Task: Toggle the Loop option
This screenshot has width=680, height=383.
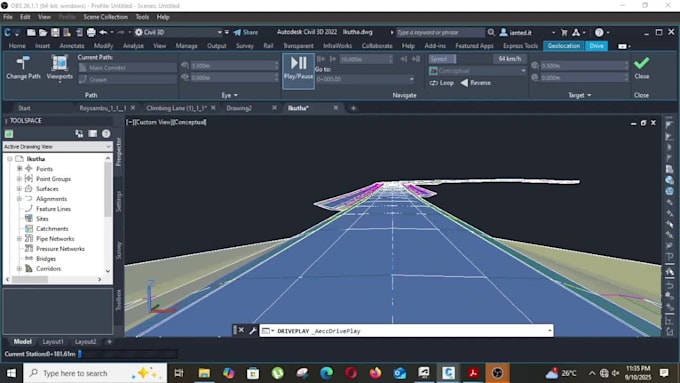Action: 441,83
